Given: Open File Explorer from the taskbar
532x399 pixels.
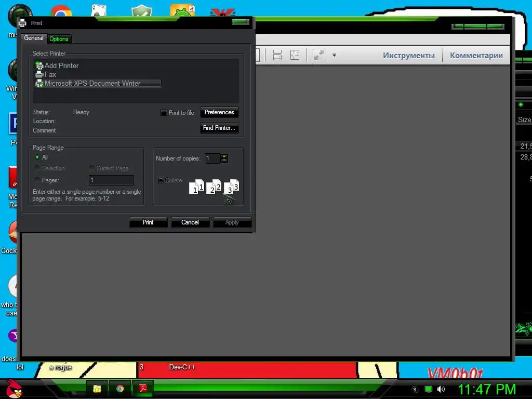Looking at the screenshot, I should coord(97,389).
